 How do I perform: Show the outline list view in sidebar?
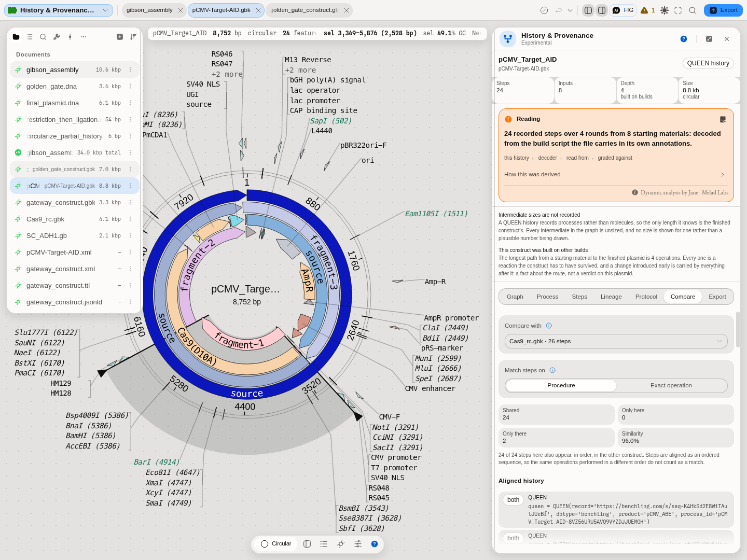point(30,37)
